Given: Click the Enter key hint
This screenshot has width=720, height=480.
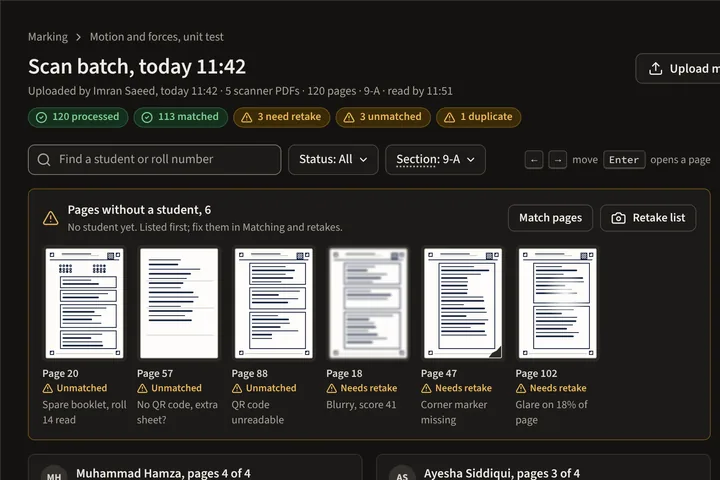Looking at the screenshot, I should pyautogui.click(x=624, y=160).
